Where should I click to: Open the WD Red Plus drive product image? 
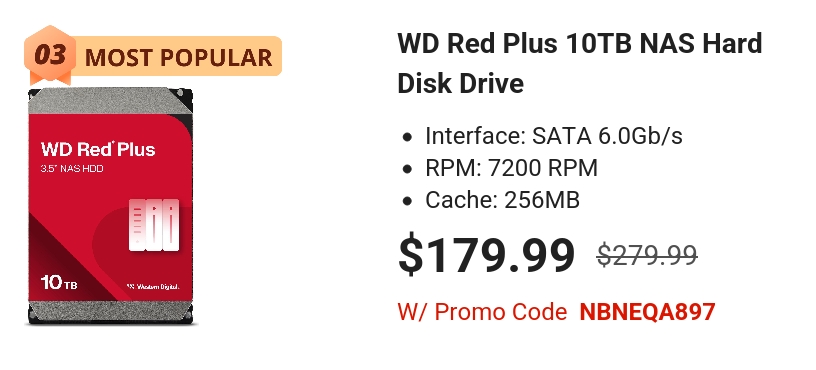[110, 207]
